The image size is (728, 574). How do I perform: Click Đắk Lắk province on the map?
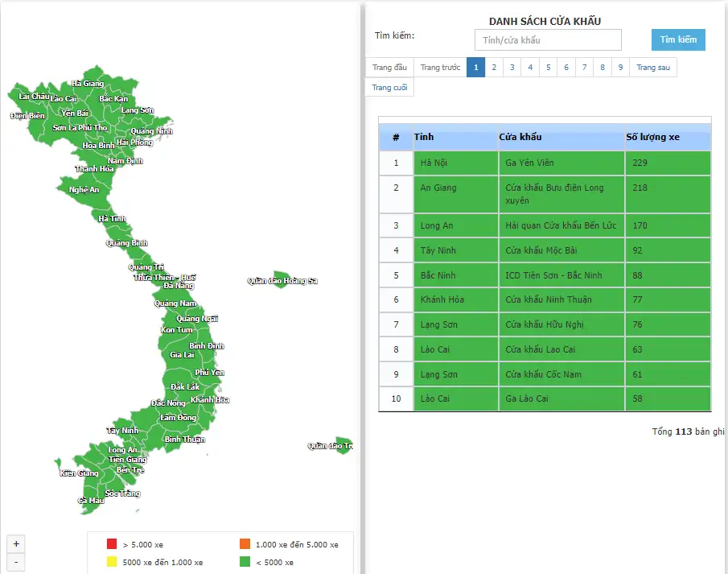pos(185,386)
